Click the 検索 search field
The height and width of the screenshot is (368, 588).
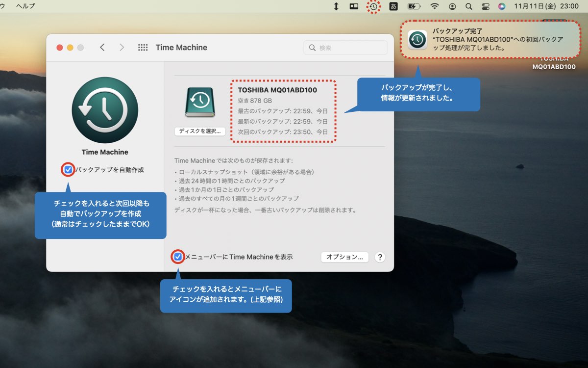(345, 48)
